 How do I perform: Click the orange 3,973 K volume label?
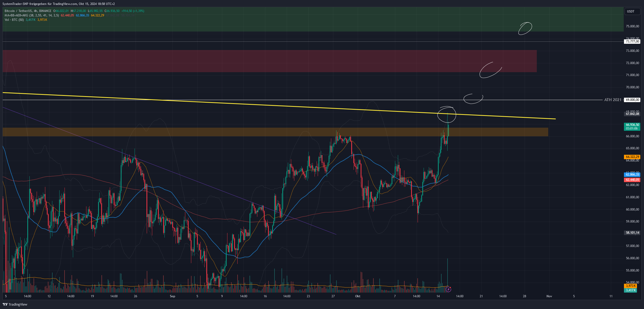pos(631,286)
